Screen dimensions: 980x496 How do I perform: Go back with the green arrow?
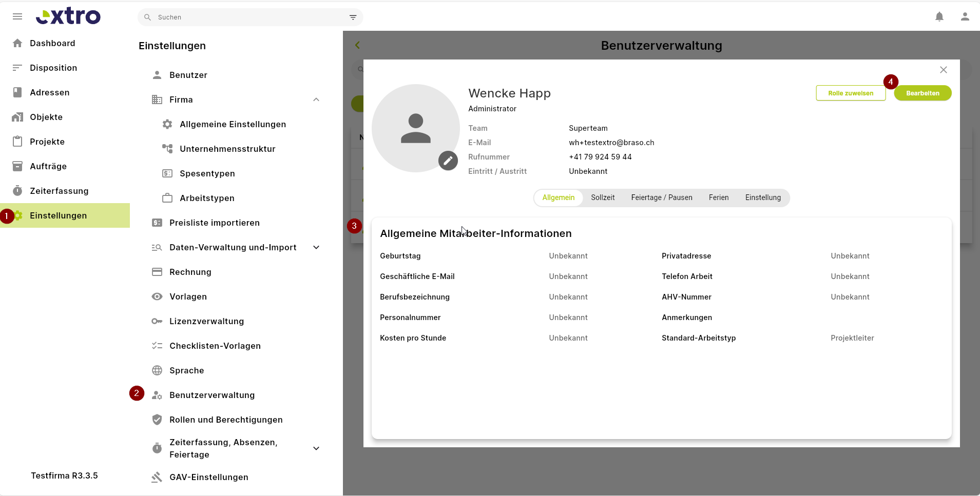coord(357,45)
